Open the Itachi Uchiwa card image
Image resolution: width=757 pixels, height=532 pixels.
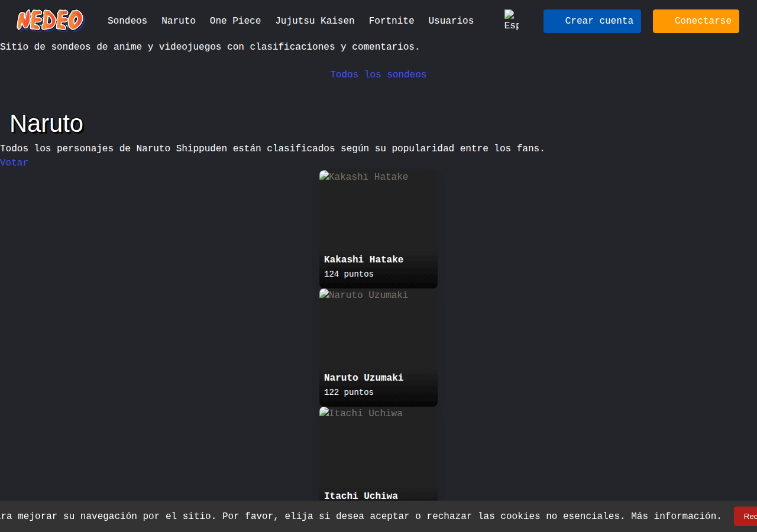point(378,453)
